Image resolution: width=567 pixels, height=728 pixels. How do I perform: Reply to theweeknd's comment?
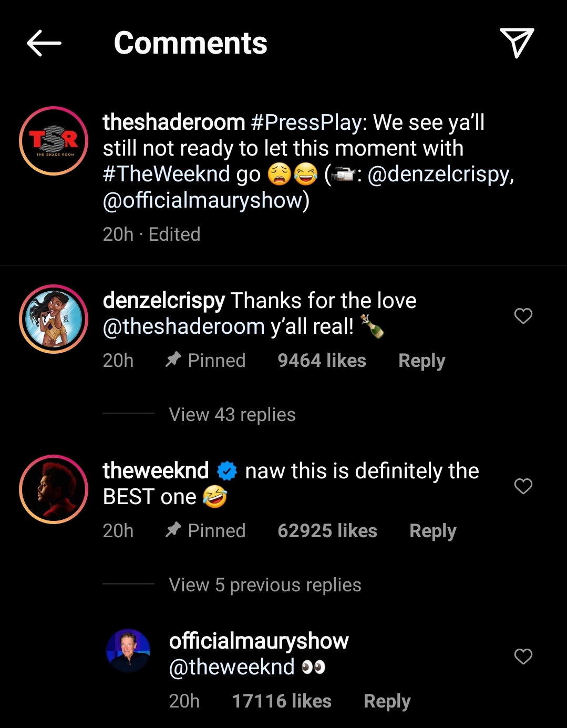432,531
